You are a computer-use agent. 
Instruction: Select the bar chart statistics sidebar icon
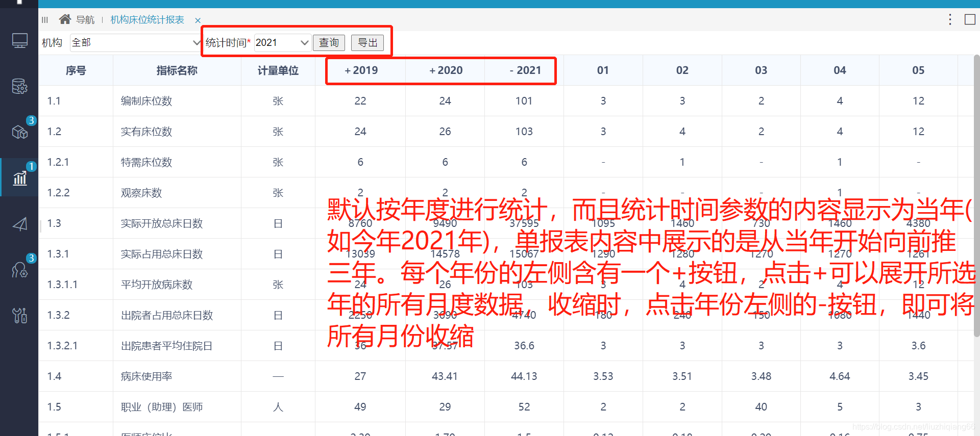pyautogui.click(x=19, y=178)
